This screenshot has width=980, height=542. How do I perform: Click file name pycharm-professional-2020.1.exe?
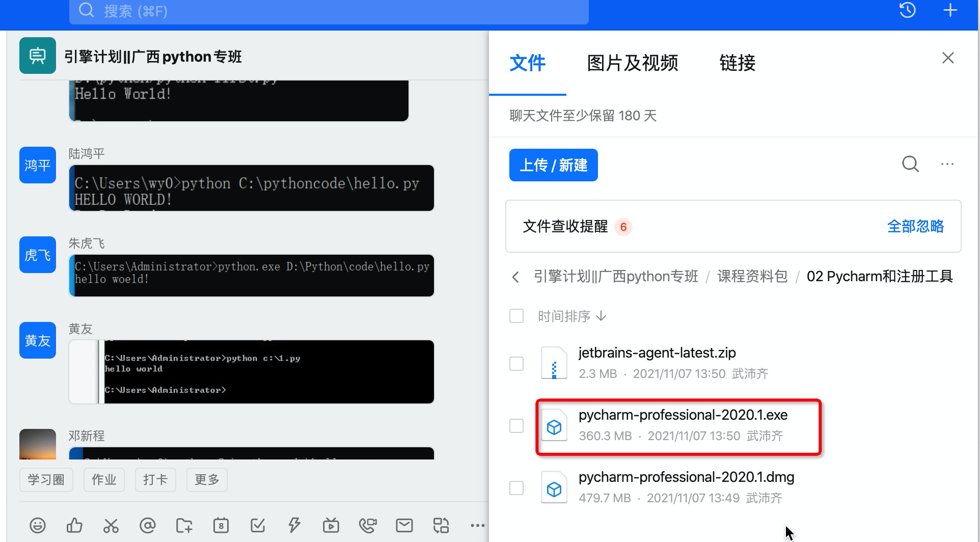click(683, 415)
